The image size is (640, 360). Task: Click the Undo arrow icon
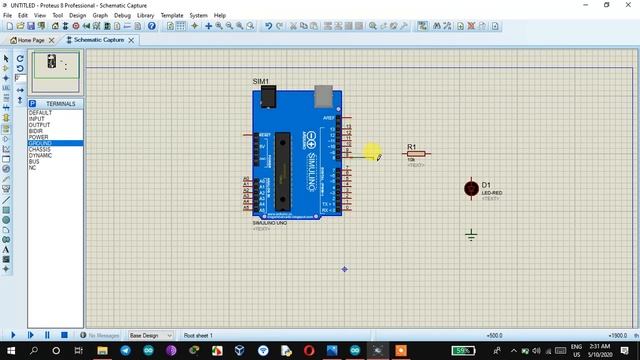pyautogui.click(x=268, y=26)
